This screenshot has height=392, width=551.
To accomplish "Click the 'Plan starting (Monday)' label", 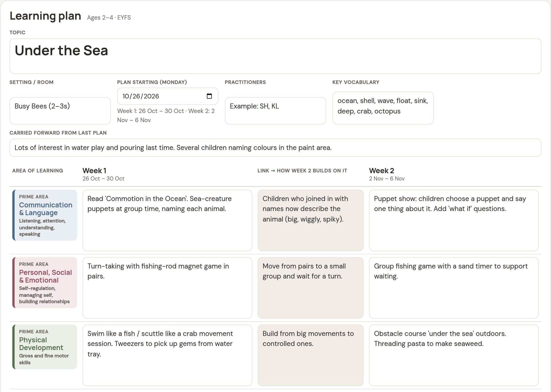I will click(152, 82).
